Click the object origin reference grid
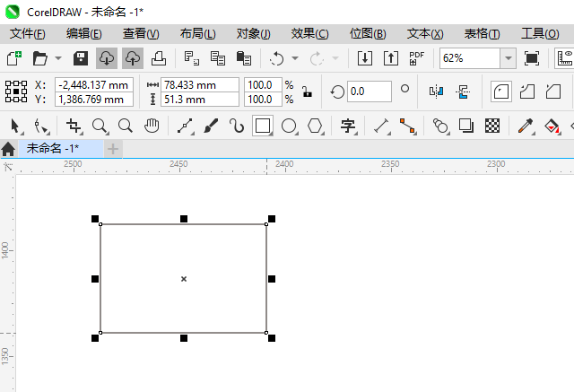Screen dimensions: 574x392 click(16, 91)
